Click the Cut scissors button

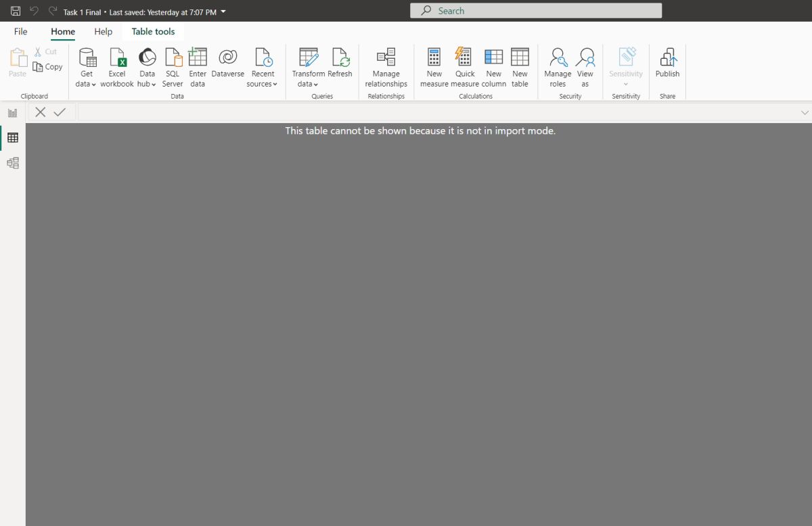tap(45, 51)
